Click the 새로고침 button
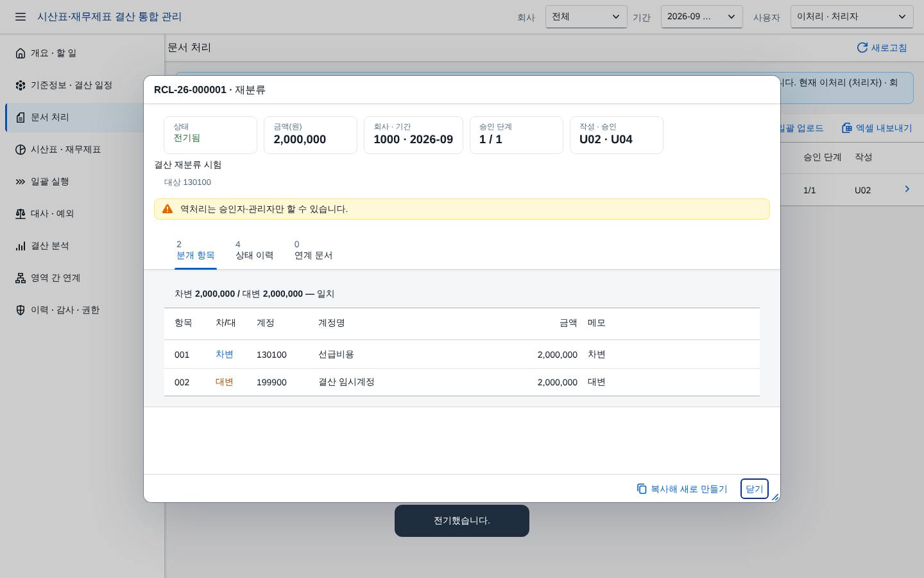This screenshot has width=924, height=578. [x=882, y=48]
